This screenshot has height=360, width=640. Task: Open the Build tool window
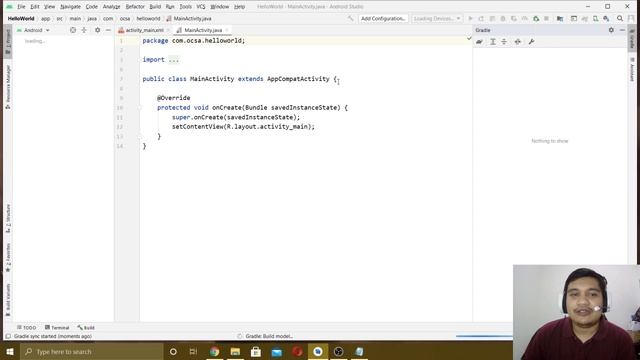[86, 327]
